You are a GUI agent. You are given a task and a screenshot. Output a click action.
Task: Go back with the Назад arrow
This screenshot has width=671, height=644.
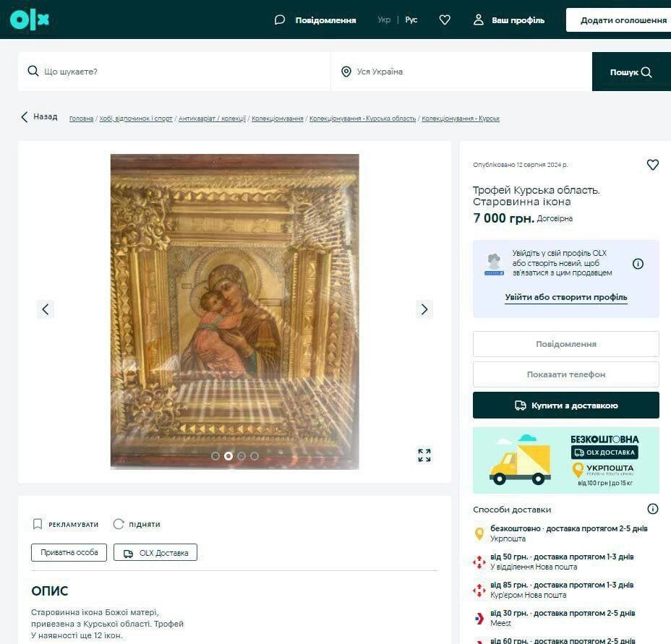39,117
